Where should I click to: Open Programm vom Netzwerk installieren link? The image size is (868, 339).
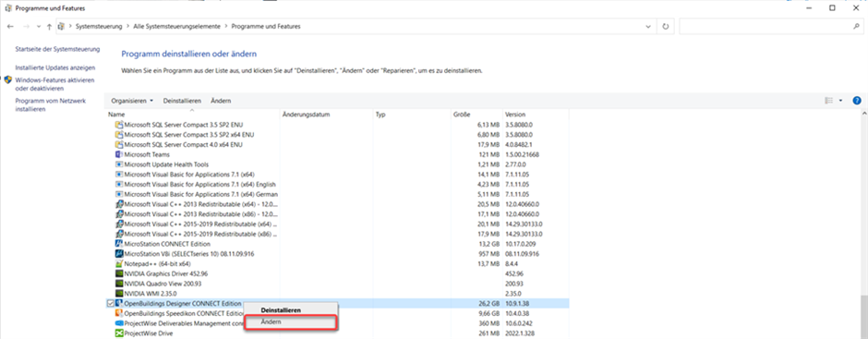51,105
